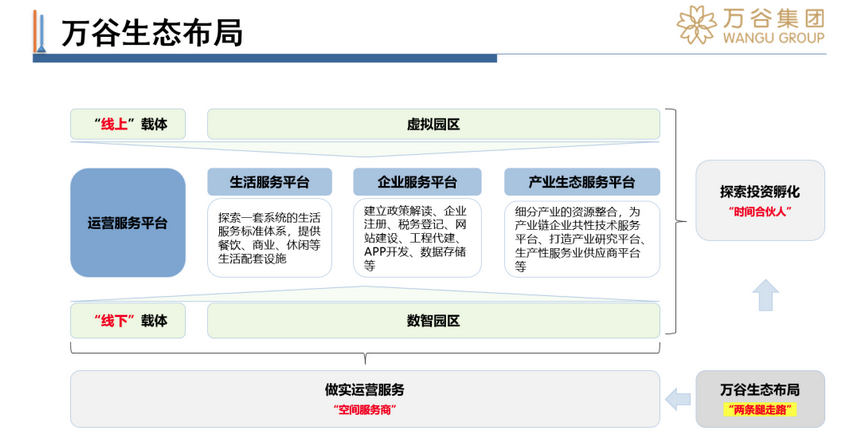Click the 万谷集团 logo text
Image resolution: width=855 pixels, height=448 pixels.
[x=774, y=18]
